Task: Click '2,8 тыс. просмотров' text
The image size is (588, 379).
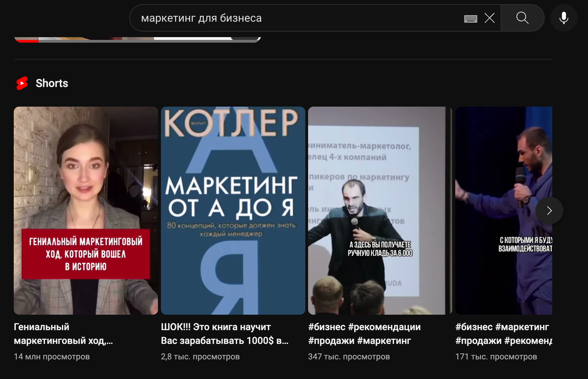Action: click(x=200, y=356)
